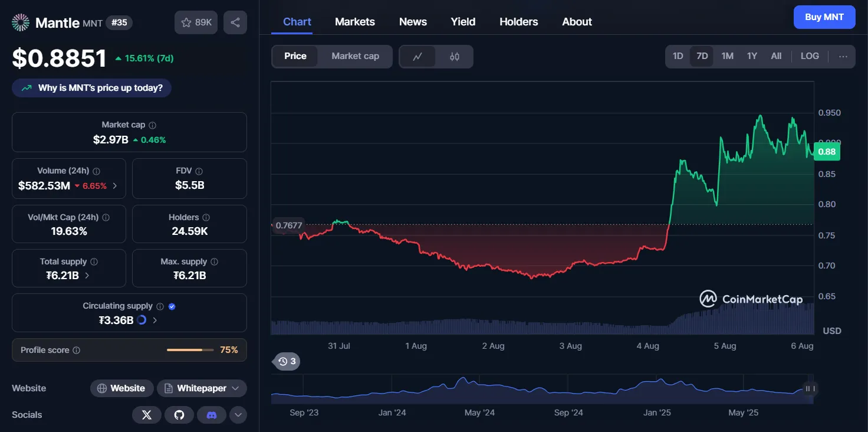Screen dimensions: 868x432
Task: Open the Chart tab
Action: click(x=297, y=22)
